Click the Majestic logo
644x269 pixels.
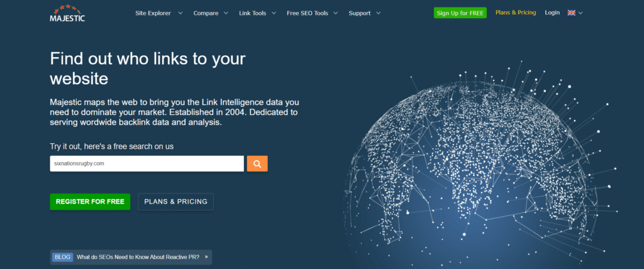(67, 13)
